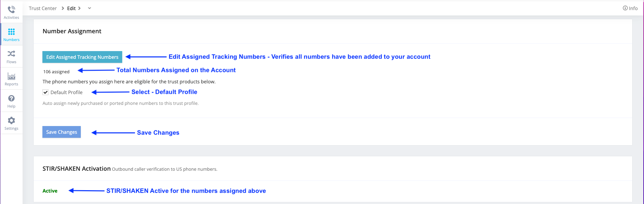This screenshot has height=204, width=644.
Task: Open the Settings gear icon
Action: [x=11, y=120]
